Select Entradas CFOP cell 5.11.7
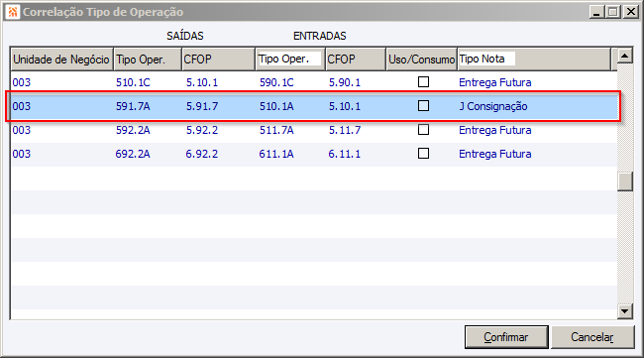 click(x=345, y=130)
